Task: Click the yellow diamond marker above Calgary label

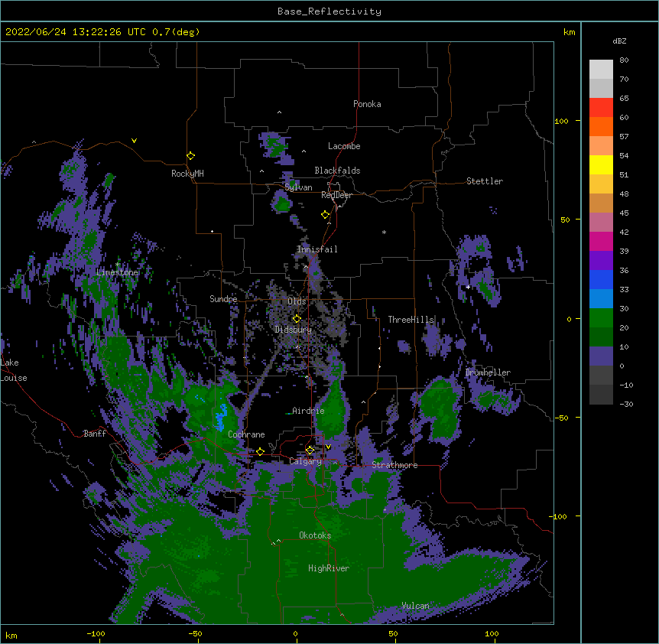Action: 310,450
